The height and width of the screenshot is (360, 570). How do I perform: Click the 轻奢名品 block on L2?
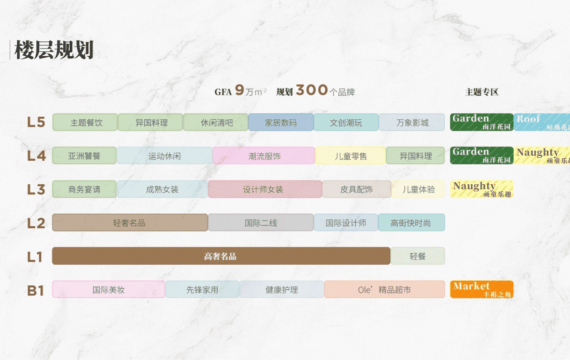click(x=130, y=223)
